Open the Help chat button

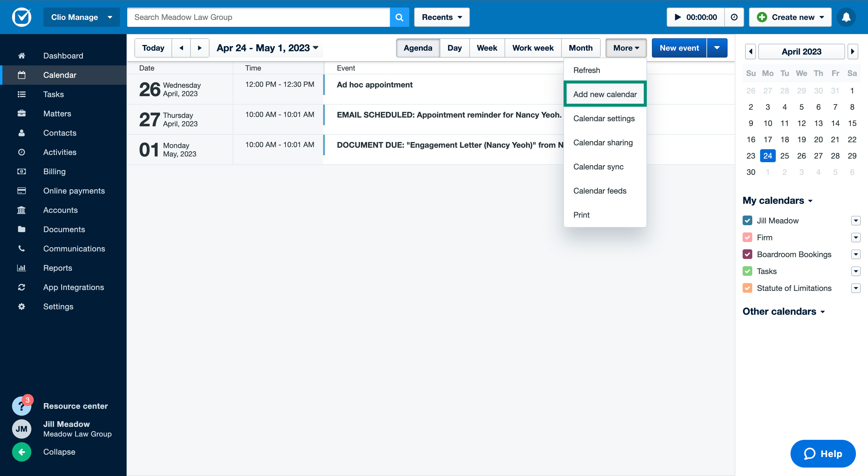823,453
